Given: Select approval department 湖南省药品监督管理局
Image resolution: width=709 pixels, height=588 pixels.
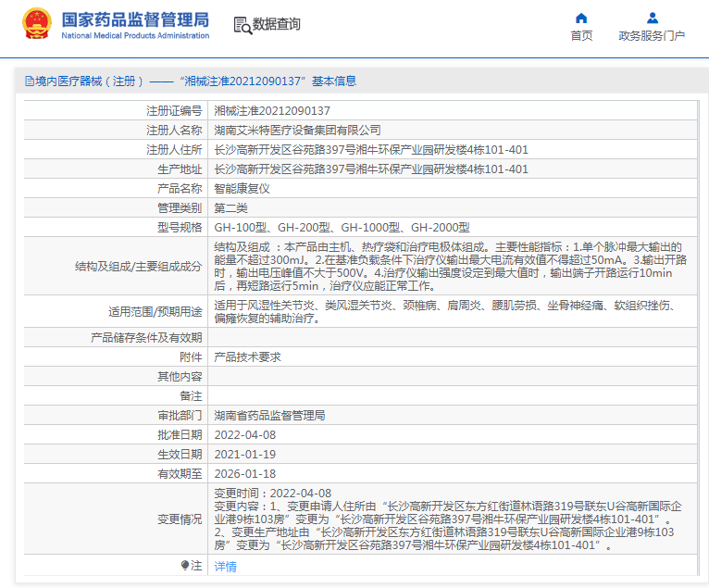Looking at the screenshot, I should (269, 416).
